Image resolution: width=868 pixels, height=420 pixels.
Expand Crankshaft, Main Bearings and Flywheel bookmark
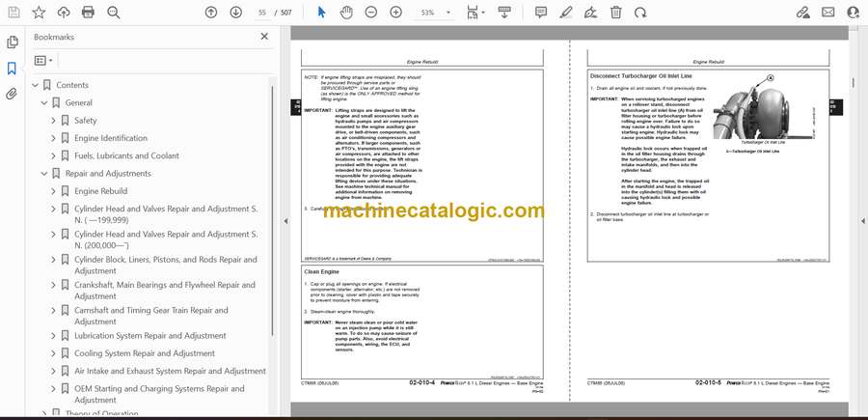pyautogui.click(x=53, y=286)
